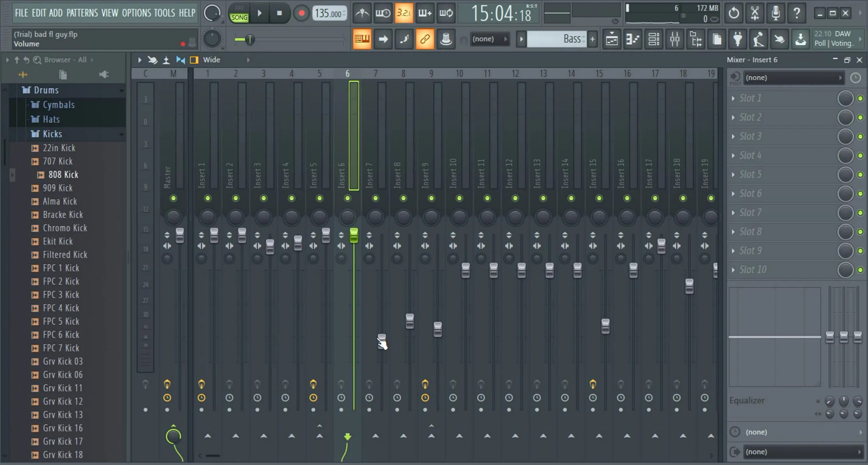Click the record button in transport bar
The height and width of the screenshot is (465, 868).
pos(301,13)
